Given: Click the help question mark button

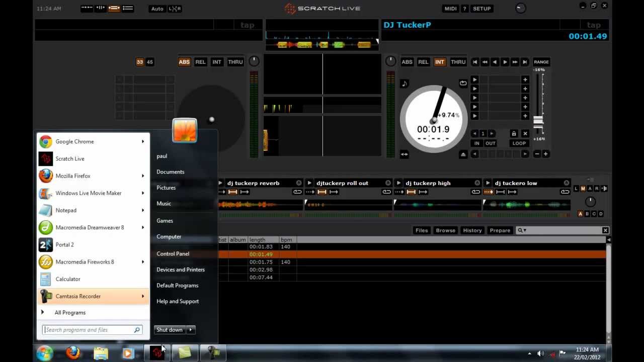Looking at the screenshot, I should 464,9.
